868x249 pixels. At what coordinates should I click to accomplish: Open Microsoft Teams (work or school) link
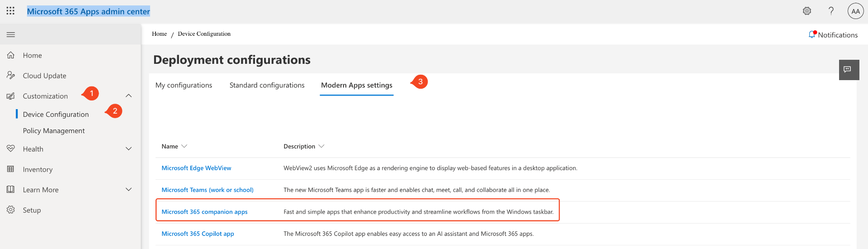(208, 190)
